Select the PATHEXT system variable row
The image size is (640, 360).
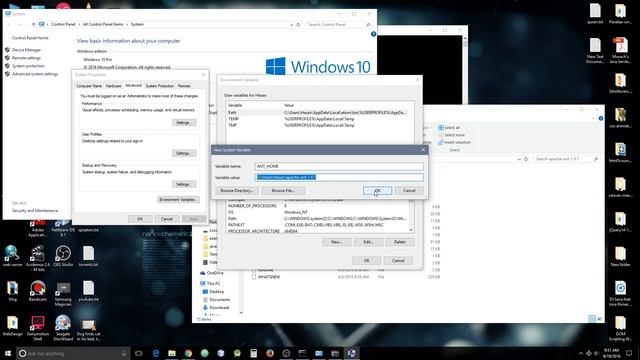tap(317, 225)
